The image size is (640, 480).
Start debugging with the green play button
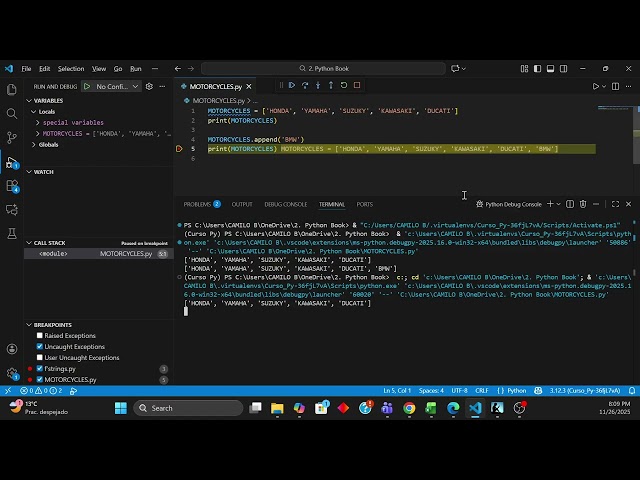(87, 87)
